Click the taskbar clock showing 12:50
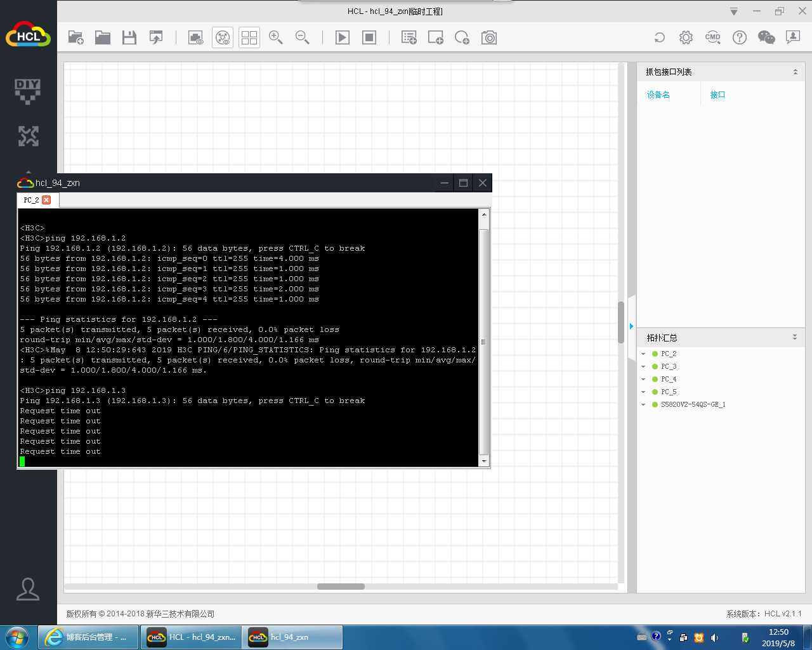 click(778, 637)
